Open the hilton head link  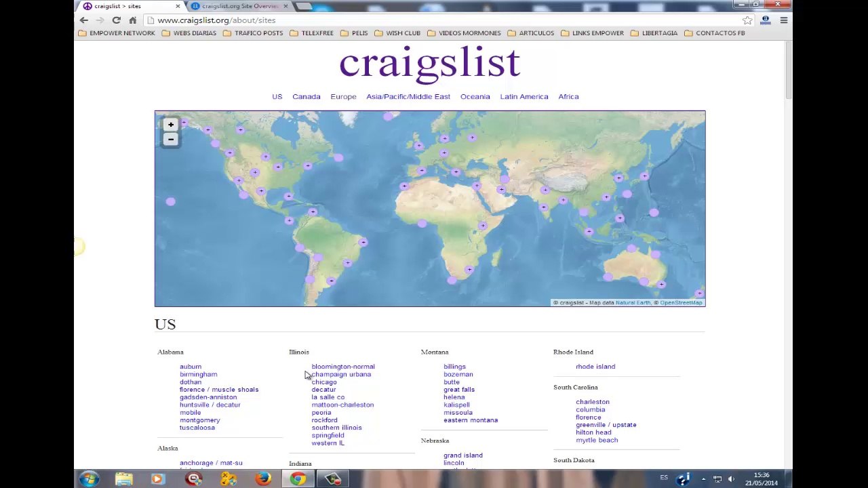pyautogui.click(x=593, y=432)
